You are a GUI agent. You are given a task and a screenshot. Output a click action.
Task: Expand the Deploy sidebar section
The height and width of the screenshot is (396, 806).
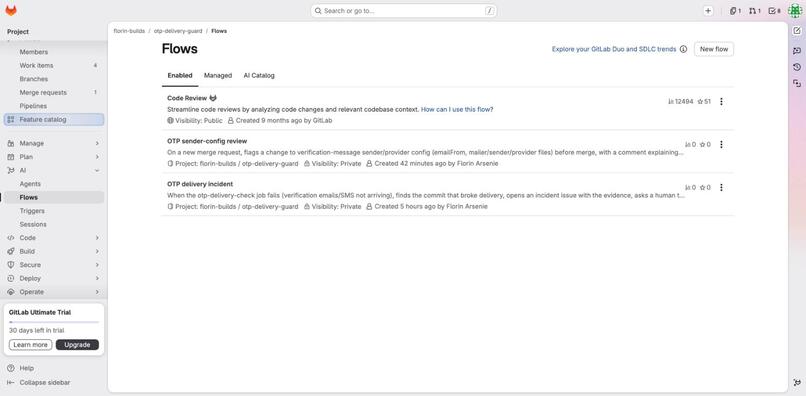point(54,278)
